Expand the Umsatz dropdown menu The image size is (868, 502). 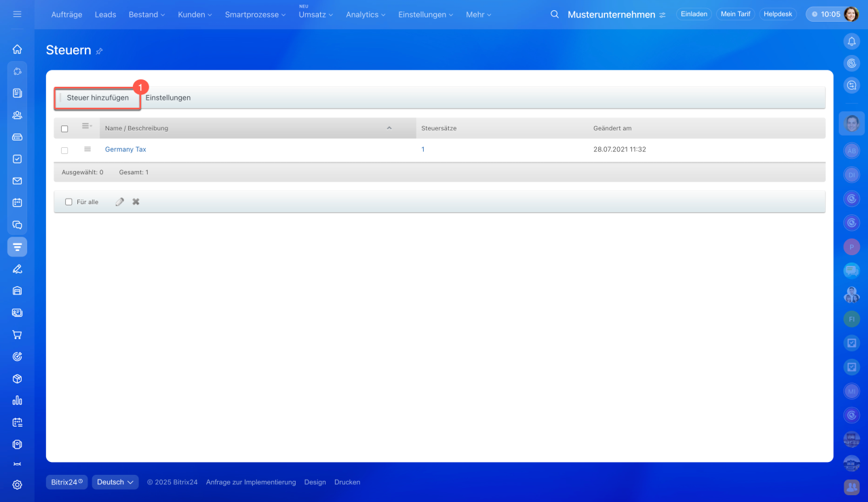316,14
